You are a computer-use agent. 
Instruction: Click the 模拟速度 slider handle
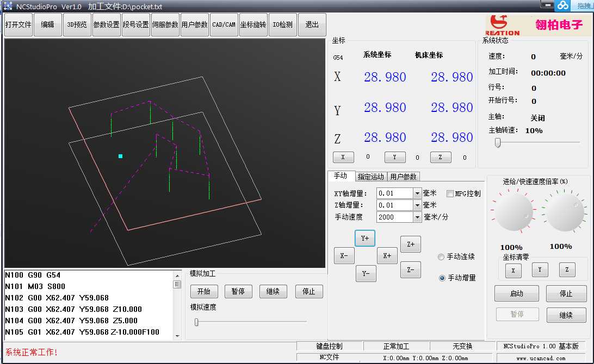(x=196, y=322)
